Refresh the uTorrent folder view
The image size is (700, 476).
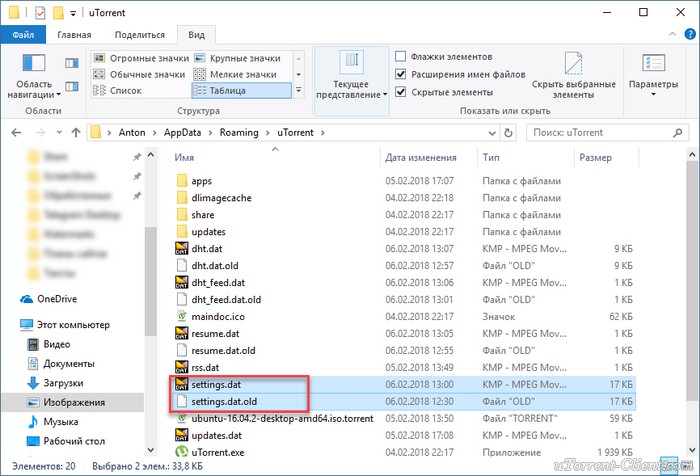point(508,133)
